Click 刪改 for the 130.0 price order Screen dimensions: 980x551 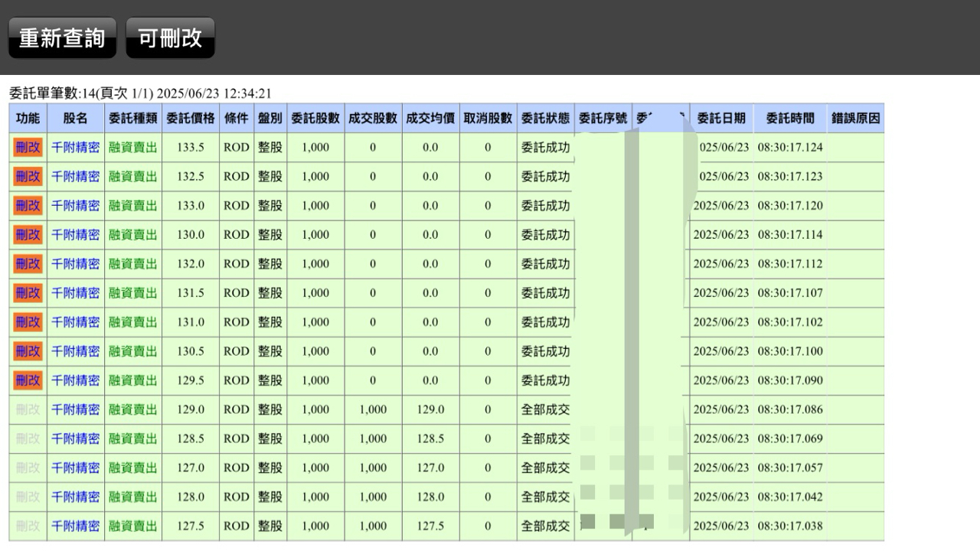click(28, 234)
